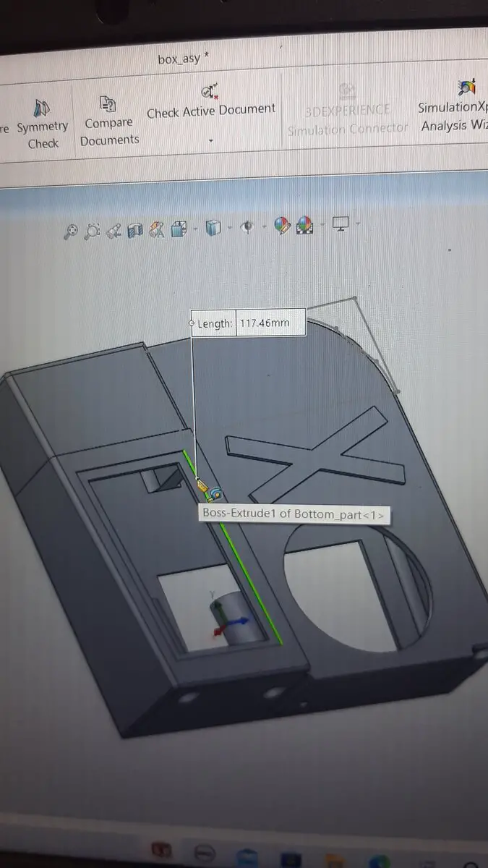This screenshot has width=488, height=868.
Task: Click Display Style cube icon
Action: [x=213, y=229]
